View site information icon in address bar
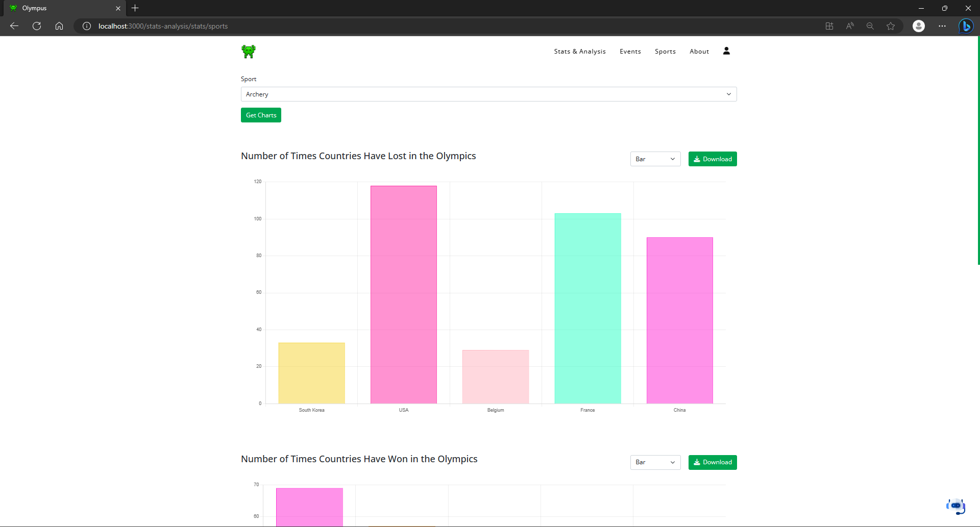The image size is (980, 527). pos(87,26)
